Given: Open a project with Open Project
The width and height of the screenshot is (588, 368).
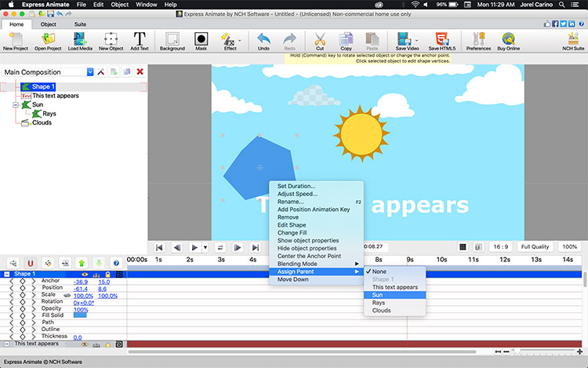Looking at the screenshot, I should (48, 42).
